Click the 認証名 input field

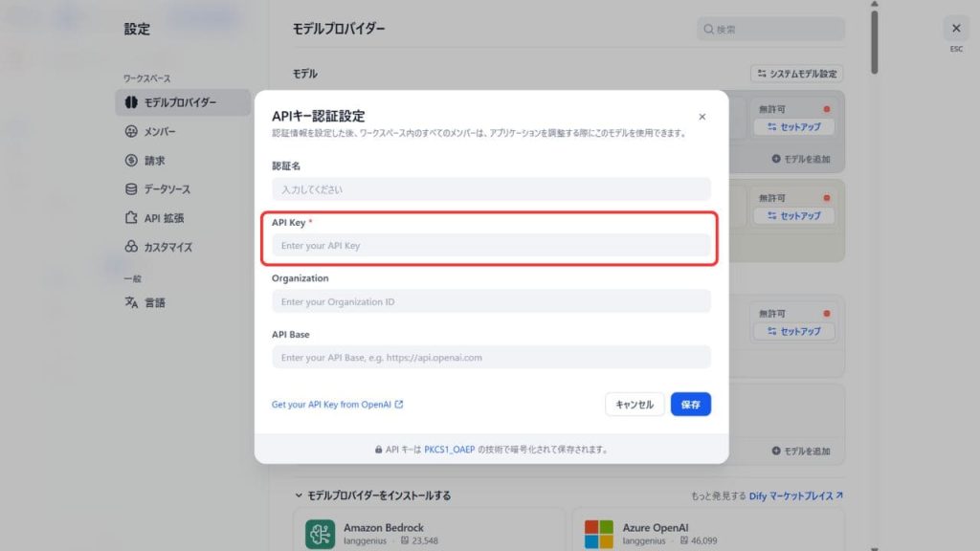click(491, 189)
